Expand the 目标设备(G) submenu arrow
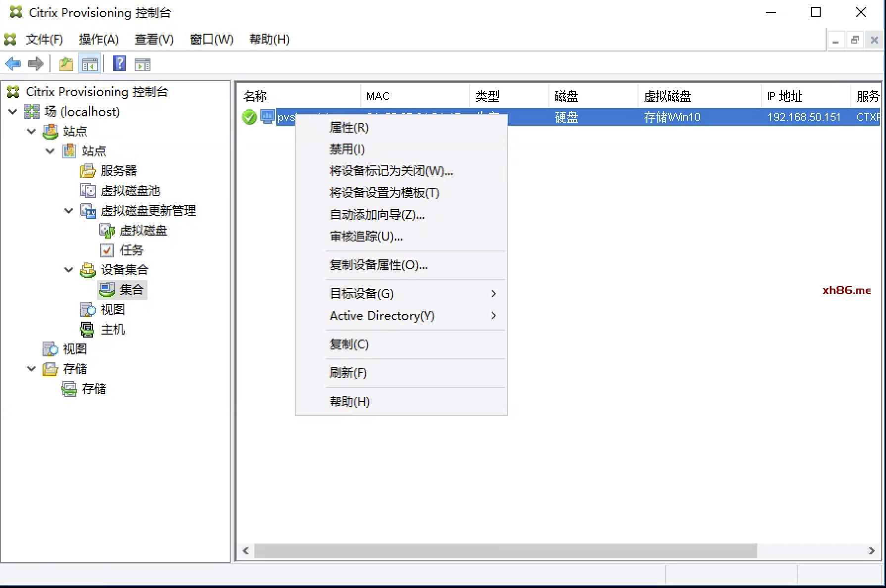The height and width of the screenshot is (588, 886). coord(493,294)
